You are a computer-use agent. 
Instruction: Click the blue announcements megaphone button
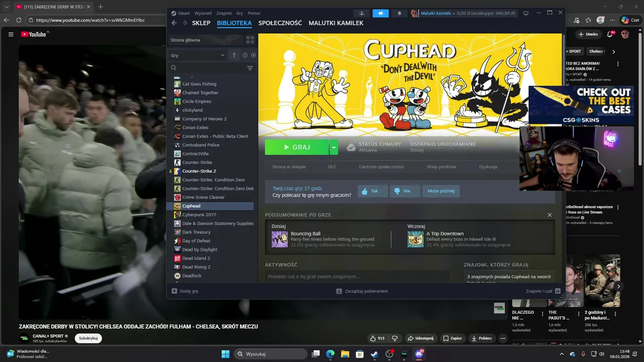(x=380, y=14)
